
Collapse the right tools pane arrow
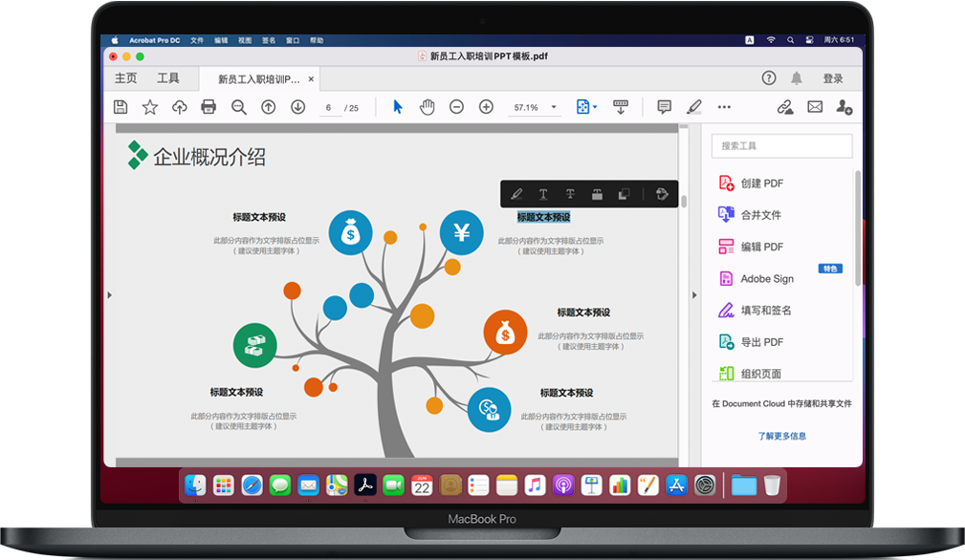tap(694, 295)
